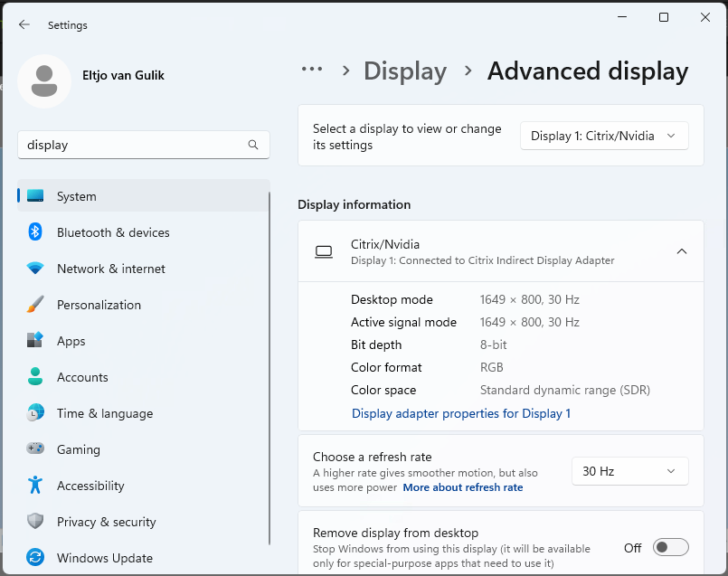Click the Accounts person icon

point(35,377)
